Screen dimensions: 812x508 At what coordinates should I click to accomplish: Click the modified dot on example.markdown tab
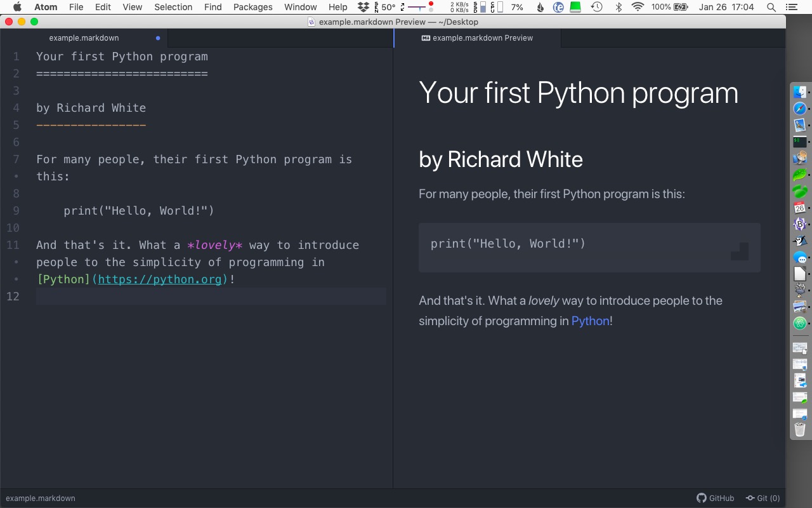point(158,38)
